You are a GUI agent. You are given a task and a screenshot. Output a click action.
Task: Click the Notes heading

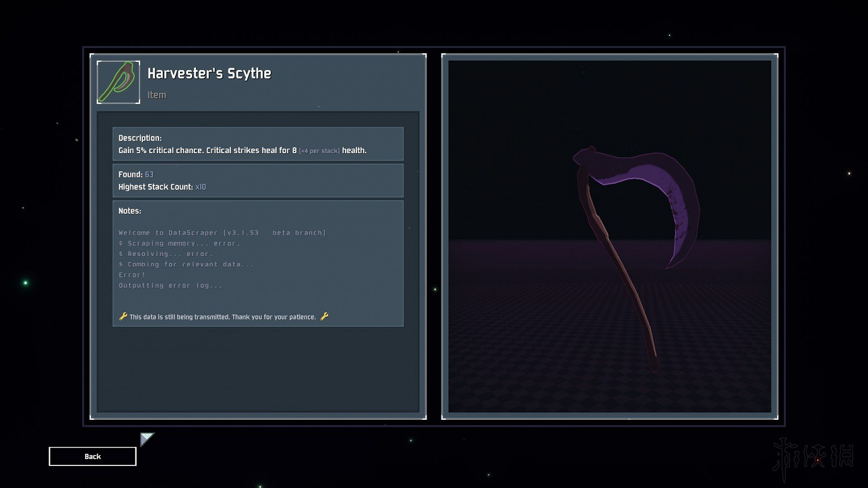pos(130,211)
